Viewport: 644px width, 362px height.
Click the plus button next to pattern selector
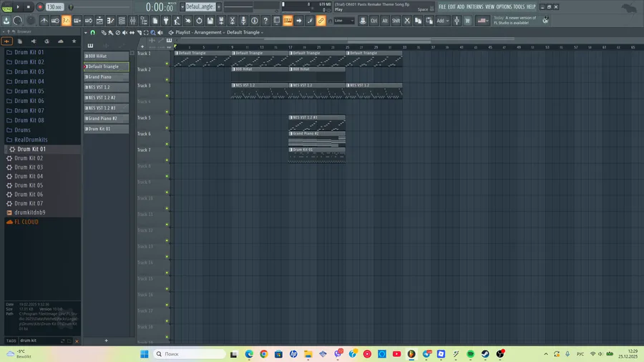coord(219,7)
